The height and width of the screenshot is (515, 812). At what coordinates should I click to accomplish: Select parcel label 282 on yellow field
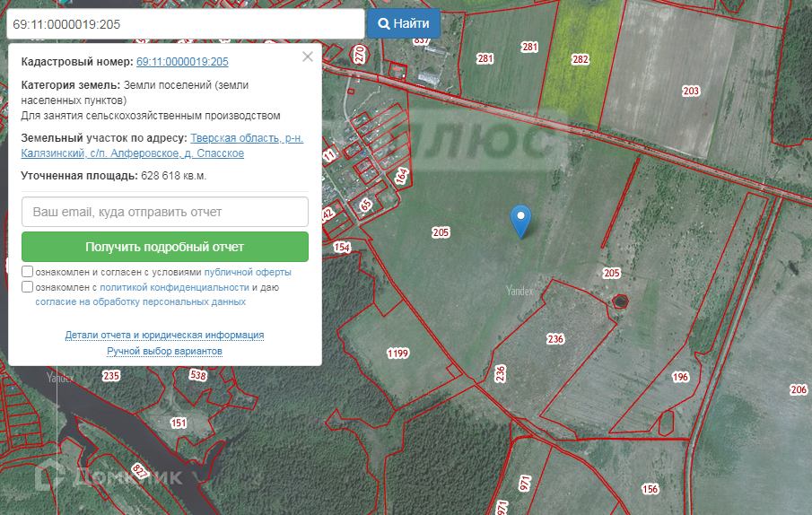[580, 59]
